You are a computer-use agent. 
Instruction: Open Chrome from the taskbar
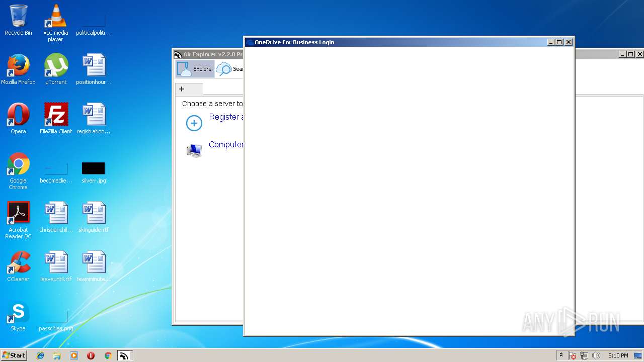tap(108, 355)
